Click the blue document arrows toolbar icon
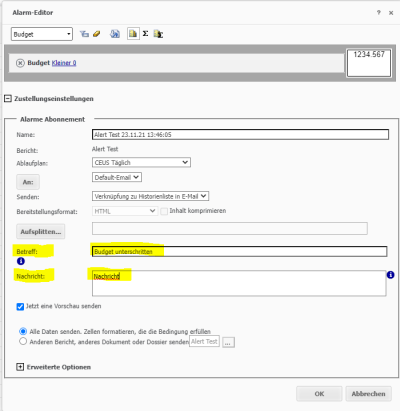Image resolution: width=400 pixels, height=411 pixels. click(115, 34)
